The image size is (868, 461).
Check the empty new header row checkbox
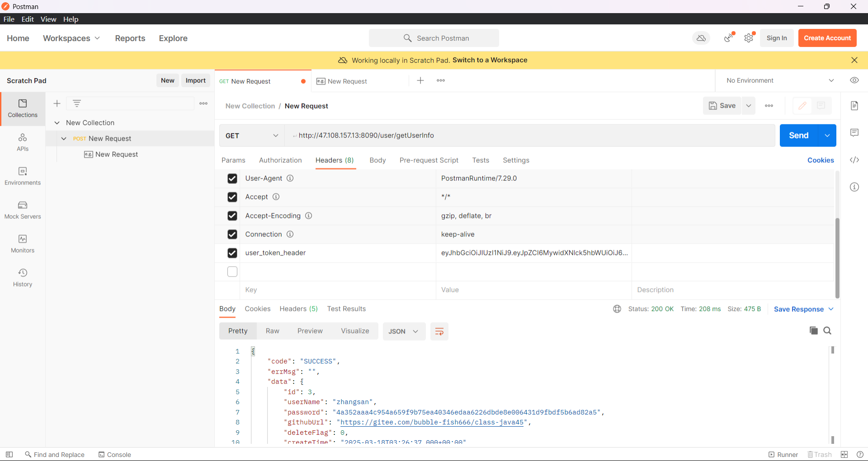[232, 272]
